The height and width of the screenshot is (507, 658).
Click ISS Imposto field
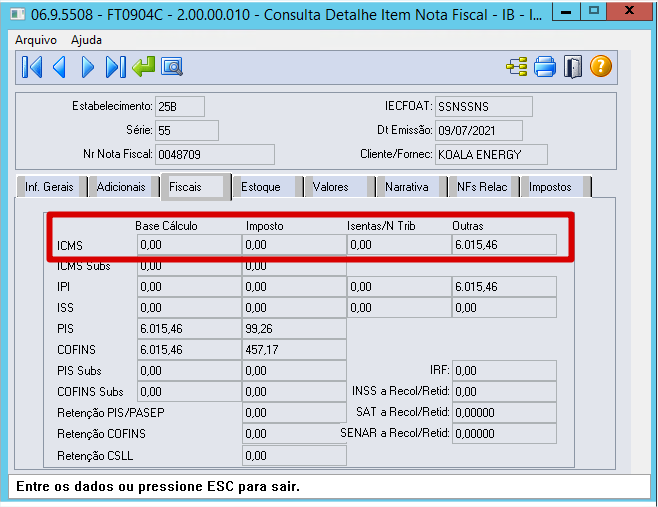coord(294,308)
